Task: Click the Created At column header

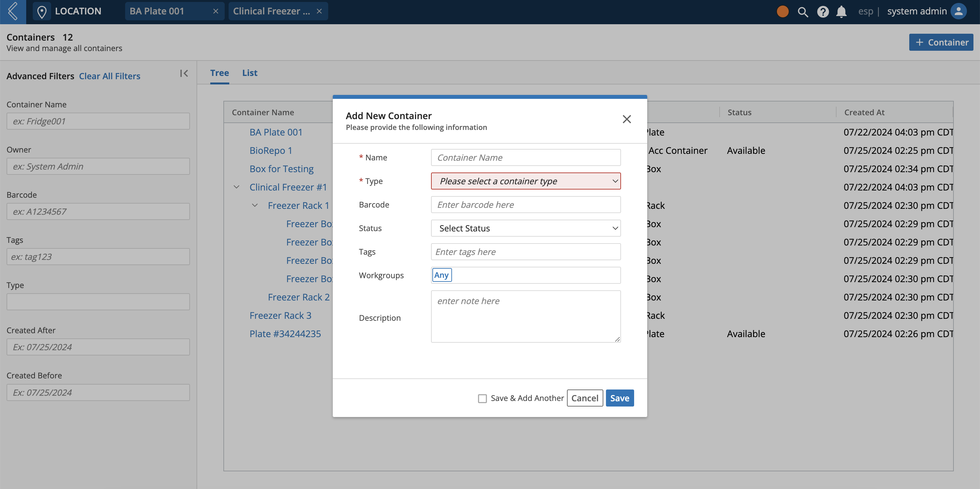Action: click(x=864, y=112)
